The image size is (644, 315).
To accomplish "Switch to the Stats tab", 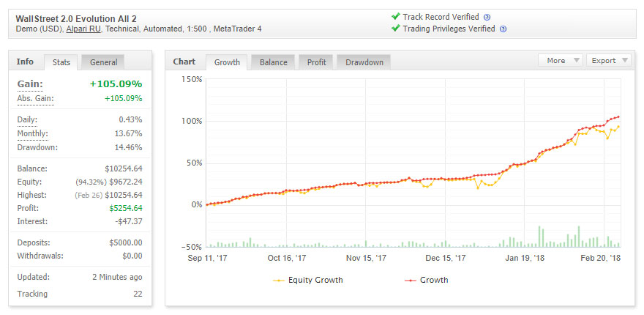I will click(61, 62).
